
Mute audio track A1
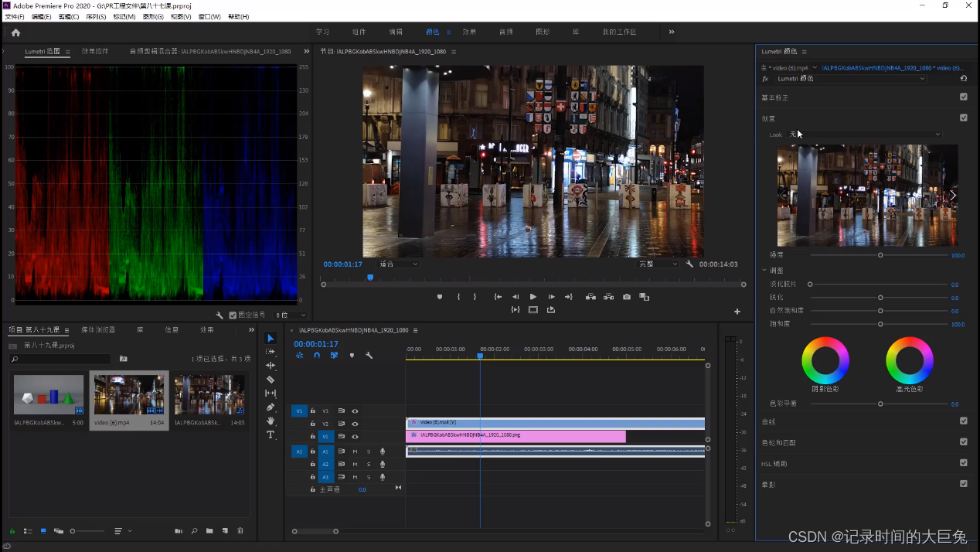coord(355,451)
